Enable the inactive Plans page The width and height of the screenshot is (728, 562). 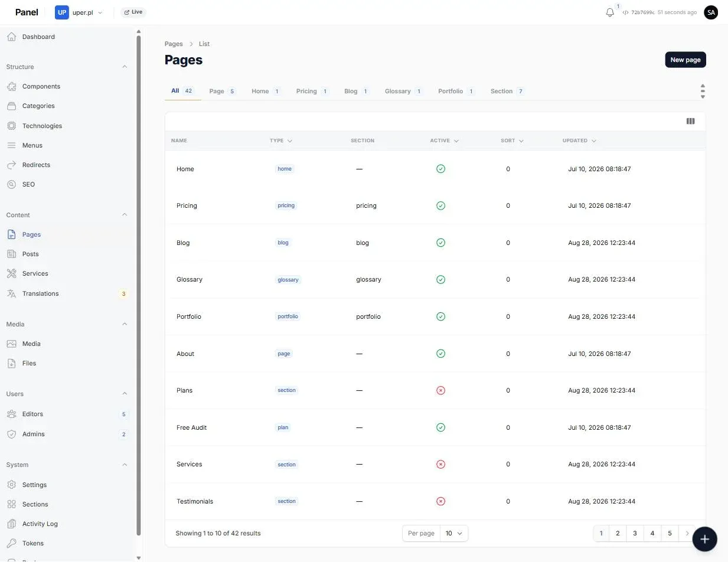[440, 390]
